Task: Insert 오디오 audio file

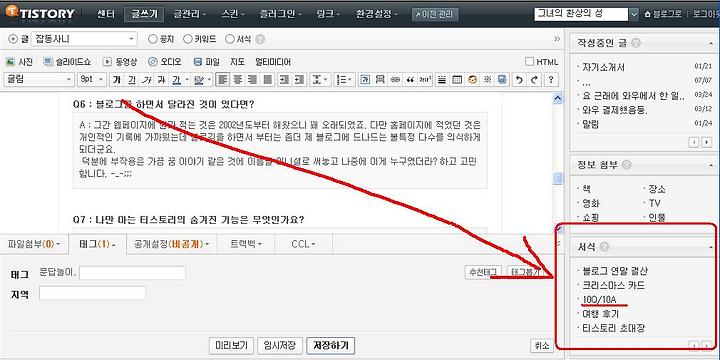Action: (x=165, y=62)
